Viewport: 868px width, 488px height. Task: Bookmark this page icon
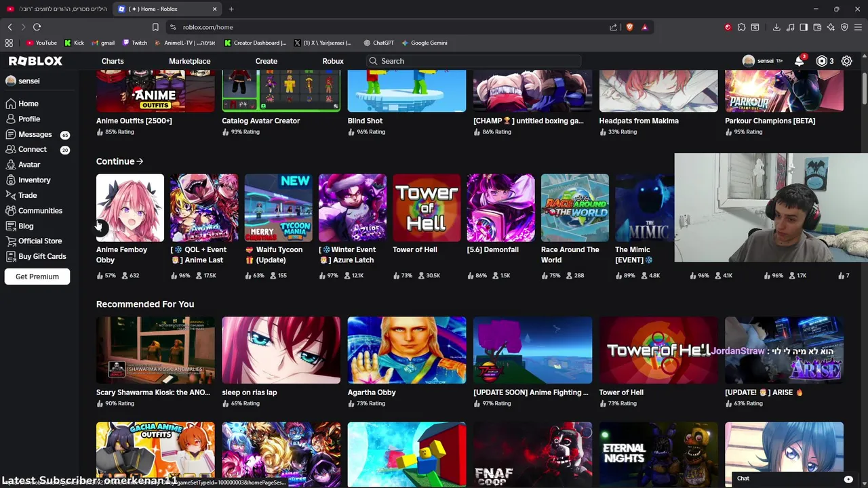(x=155, y=27)
